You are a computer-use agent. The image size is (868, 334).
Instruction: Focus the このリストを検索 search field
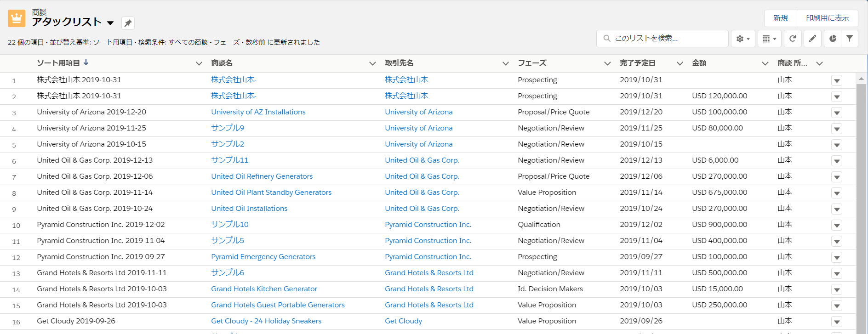pos(662,39)
